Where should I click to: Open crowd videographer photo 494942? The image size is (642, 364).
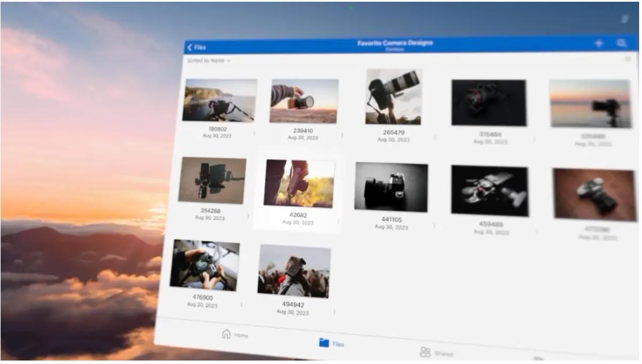pyautogui.click(x=294, y=271)
